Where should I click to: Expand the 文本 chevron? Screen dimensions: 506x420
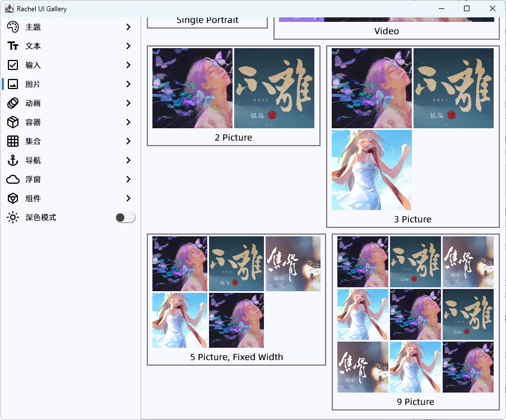[x=128, y=46]
